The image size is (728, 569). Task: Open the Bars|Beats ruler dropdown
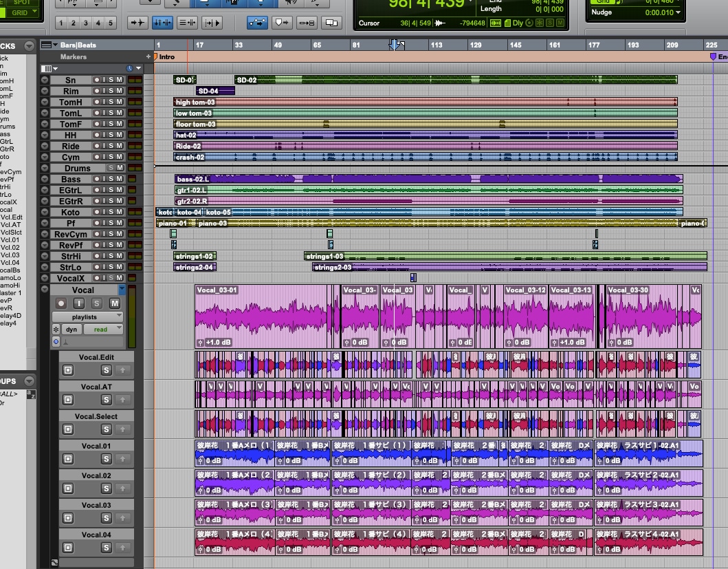49,45
